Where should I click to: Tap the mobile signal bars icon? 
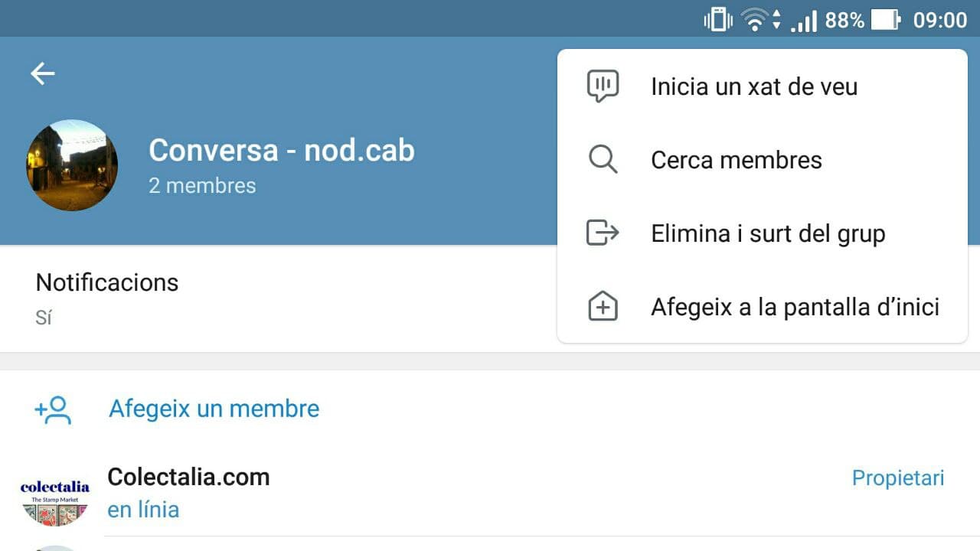(x=803, y=21)
